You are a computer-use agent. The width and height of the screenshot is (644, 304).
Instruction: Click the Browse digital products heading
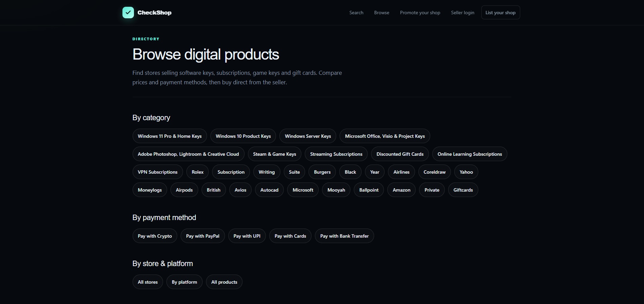[206, 55]
